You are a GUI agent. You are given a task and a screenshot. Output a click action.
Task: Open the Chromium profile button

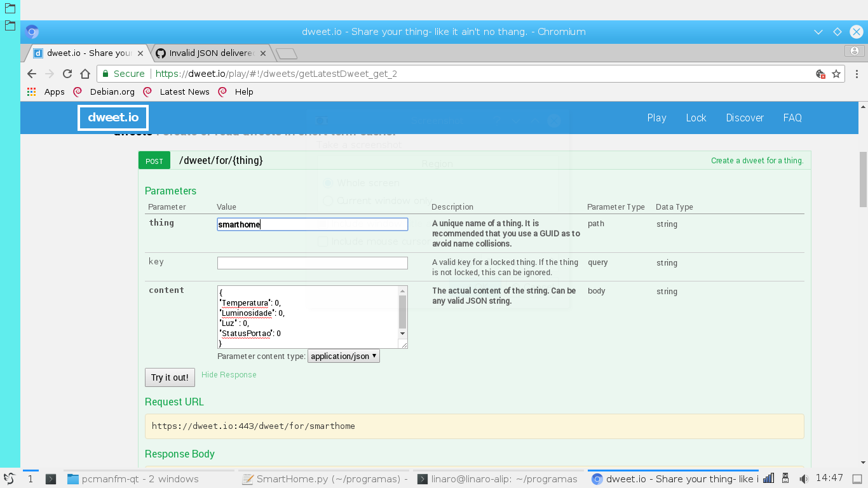click(855, 51)
